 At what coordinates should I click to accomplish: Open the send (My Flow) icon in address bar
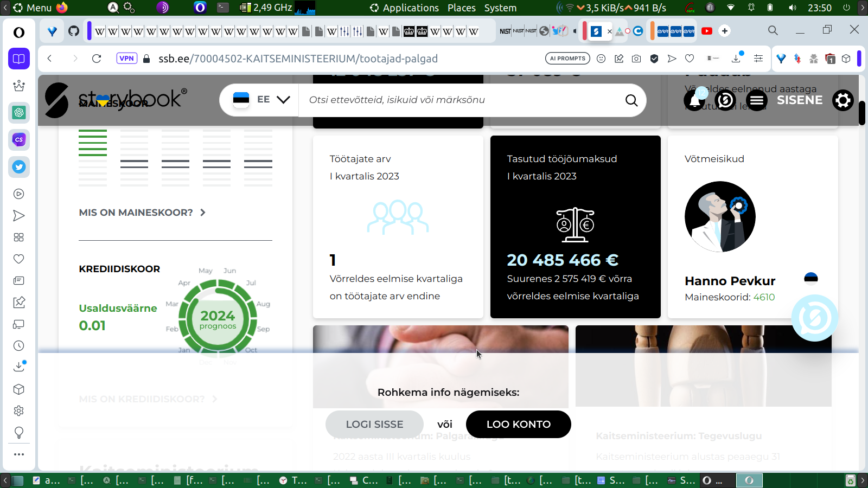click(x=672, y=59)
